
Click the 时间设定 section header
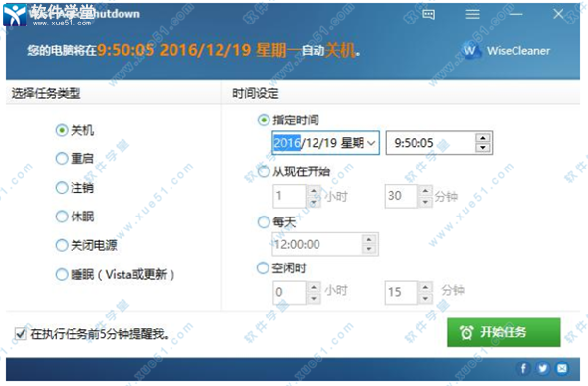[x=256, y=93]
